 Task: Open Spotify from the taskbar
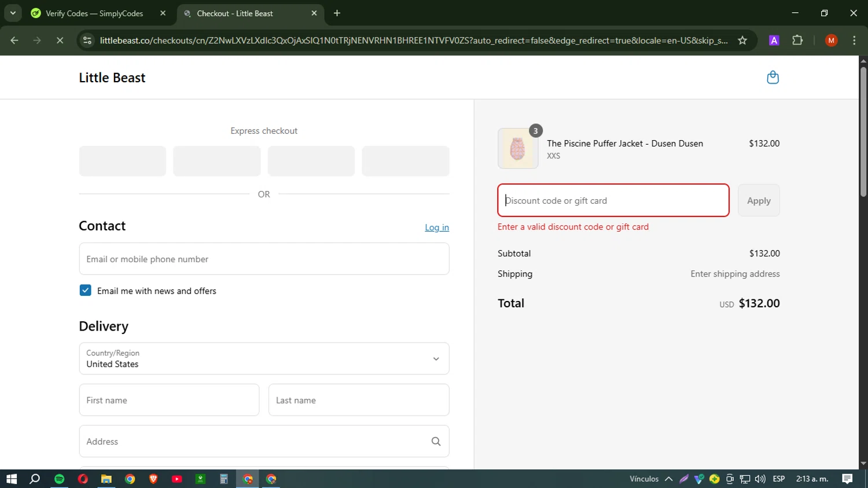(60, 479)
